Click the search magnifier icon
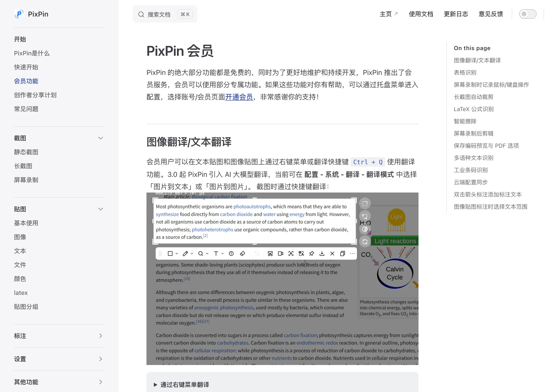558x392 pixels. pos(141,14)
